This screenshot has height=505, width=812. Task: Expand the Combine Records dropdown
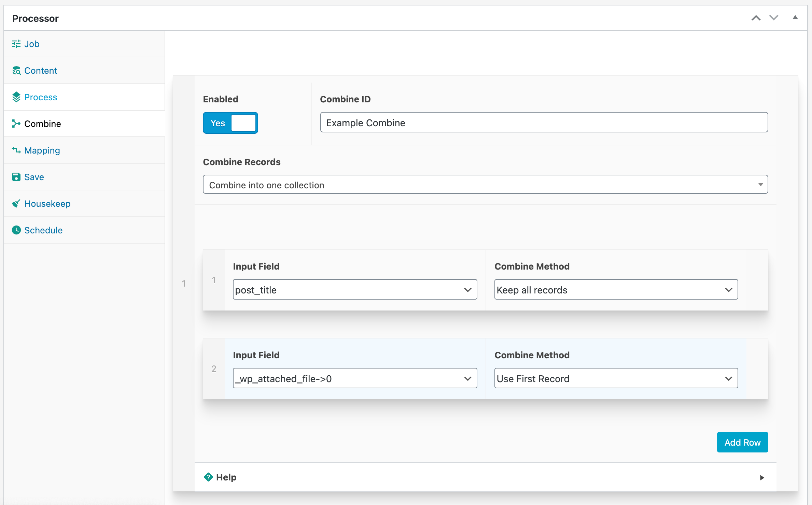(x=486, y=185)
